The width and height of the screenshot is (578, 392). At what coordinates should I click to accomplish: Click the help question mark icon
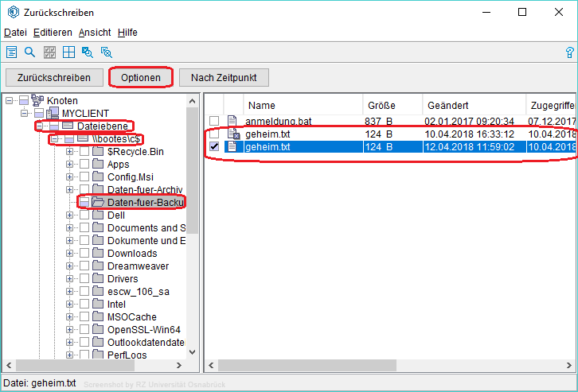[569, 52]
